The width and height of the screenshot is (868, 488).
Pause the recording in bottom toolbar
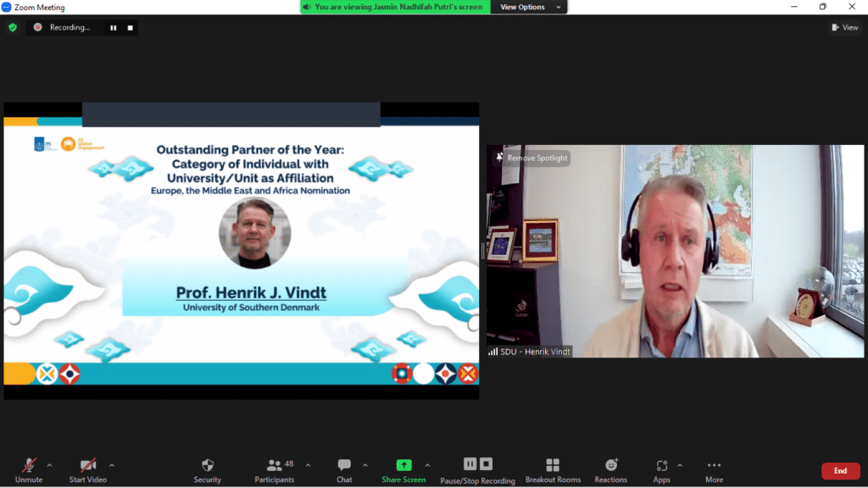tap(470, 464)
